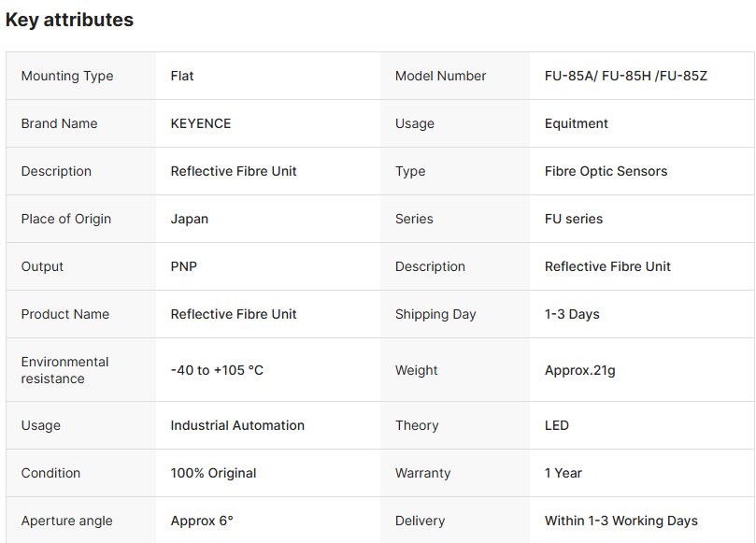Click the Japan place of origin value
Screen dimensions: 756x543
[190, 219]
